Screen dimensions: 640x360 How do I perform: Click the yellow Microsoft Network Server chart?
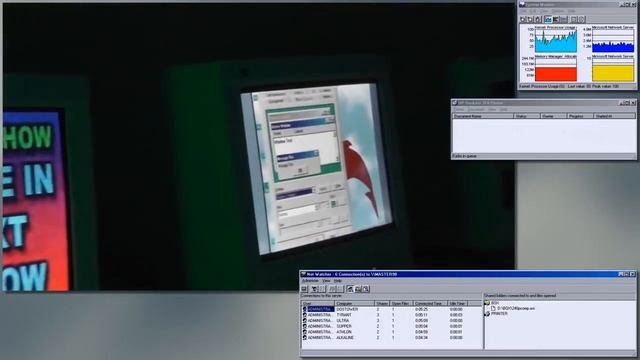[613, 70]
